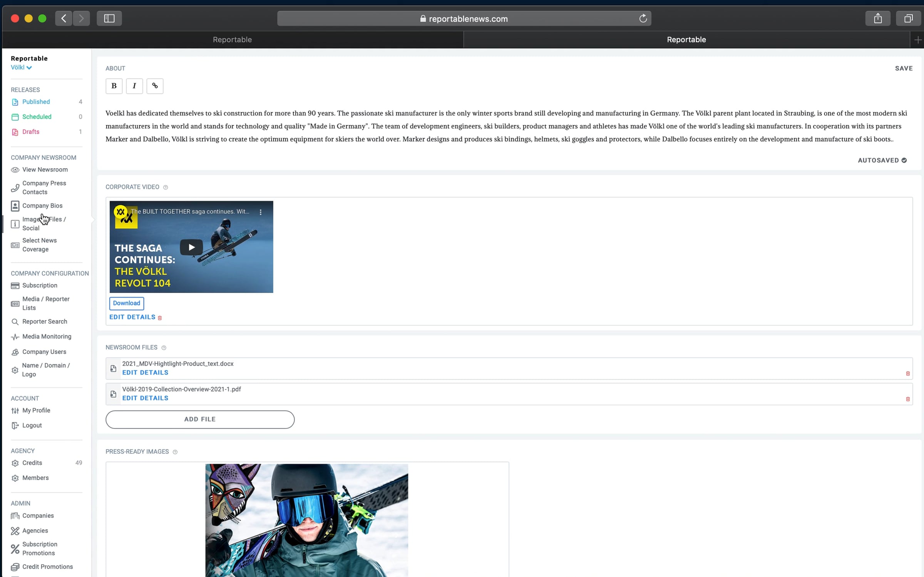Screen dimensions: 924x577
Task: Edit details of Völkl-2019-Collection-Overview-2021-1.pdf
Action: [x=145, y=398]
